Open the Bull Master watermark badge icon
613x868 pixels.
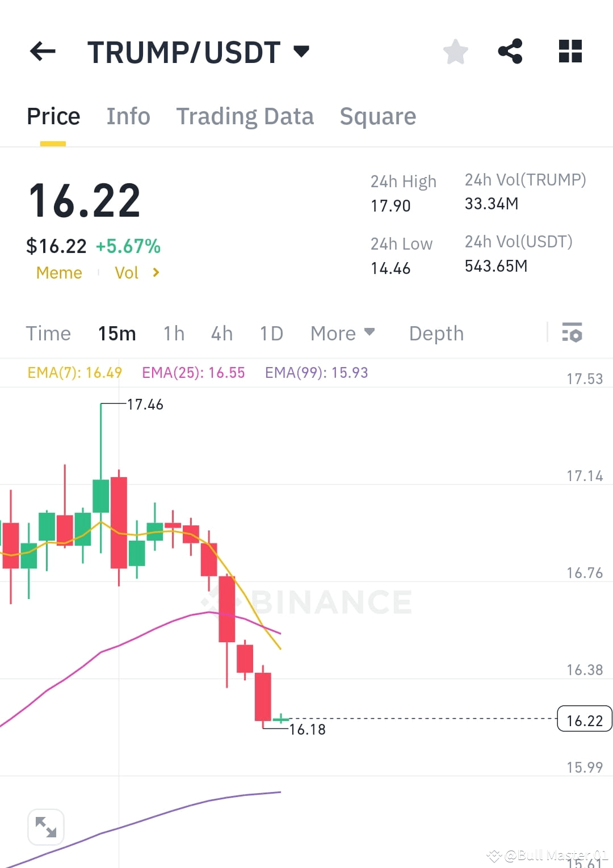pyautogui.click(x=495, y=856)
